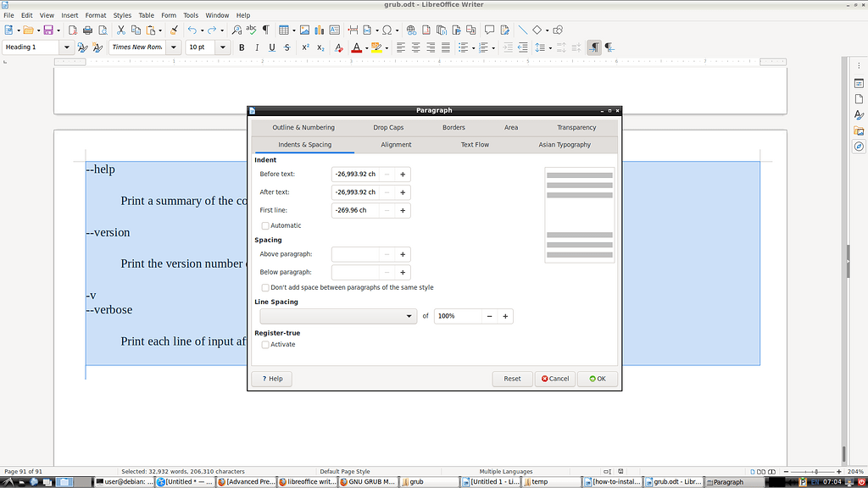
Task: Open the font size dropdown
Action: (222, 47)
